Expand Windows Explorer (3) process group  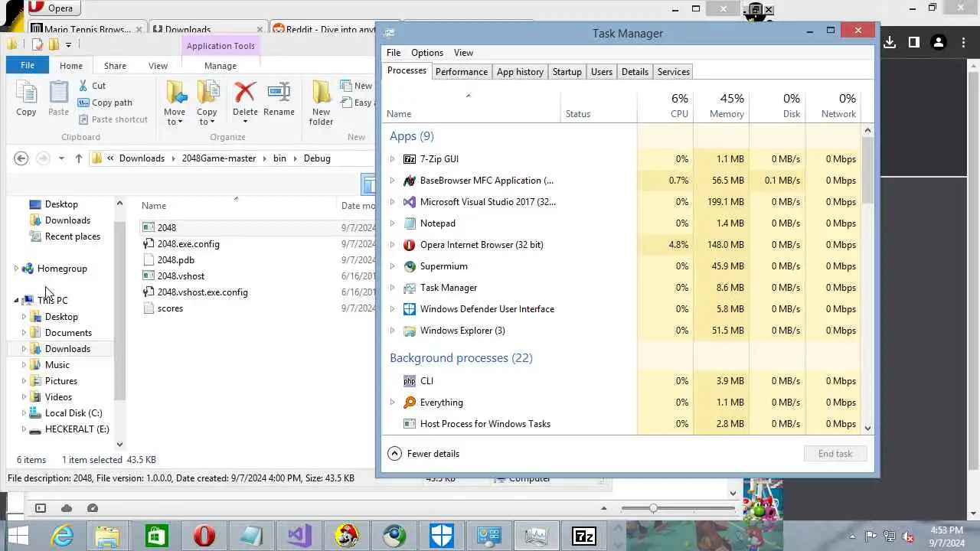pos(393,331)
